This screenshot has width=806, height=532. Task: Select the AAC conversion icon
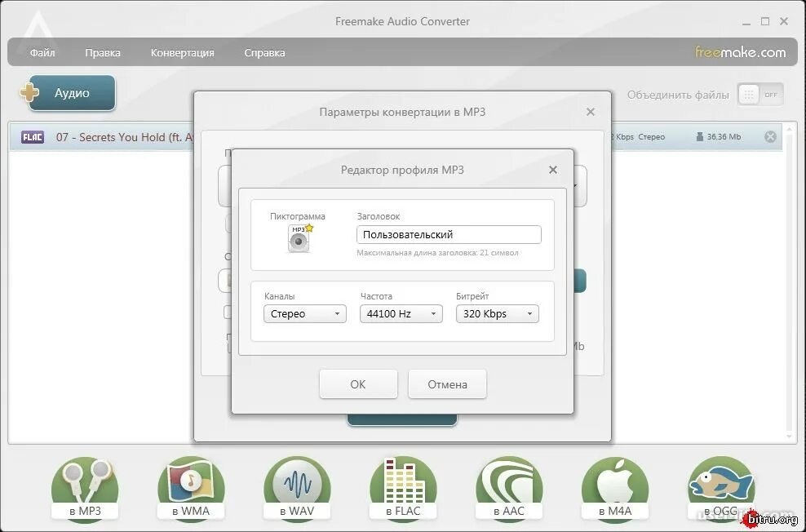tap(509, 489)
